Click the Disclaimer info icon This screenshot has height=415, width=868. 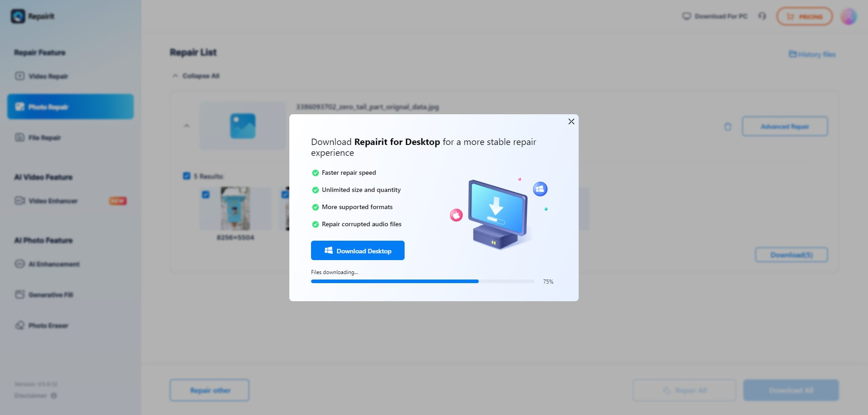tap(54, 396)
